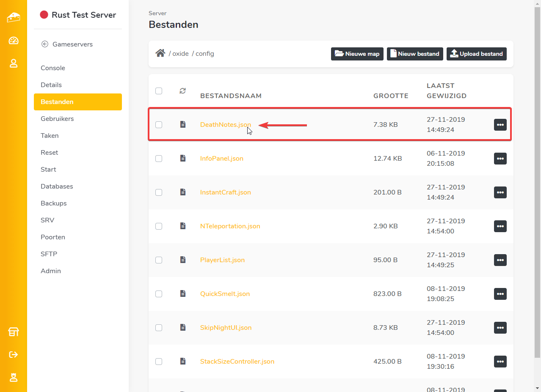This screenshot has width=541, height=392.
Task: Open the Backups section in sidebar
Action: pyautogui.click(x=54, y=203)
